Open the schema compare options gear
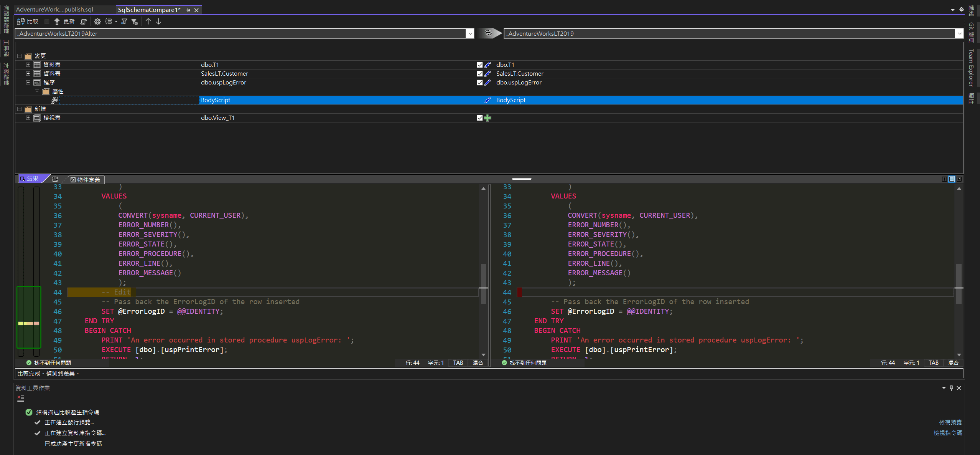This screenshot has height=455, width=980. (x=97, y=22)
